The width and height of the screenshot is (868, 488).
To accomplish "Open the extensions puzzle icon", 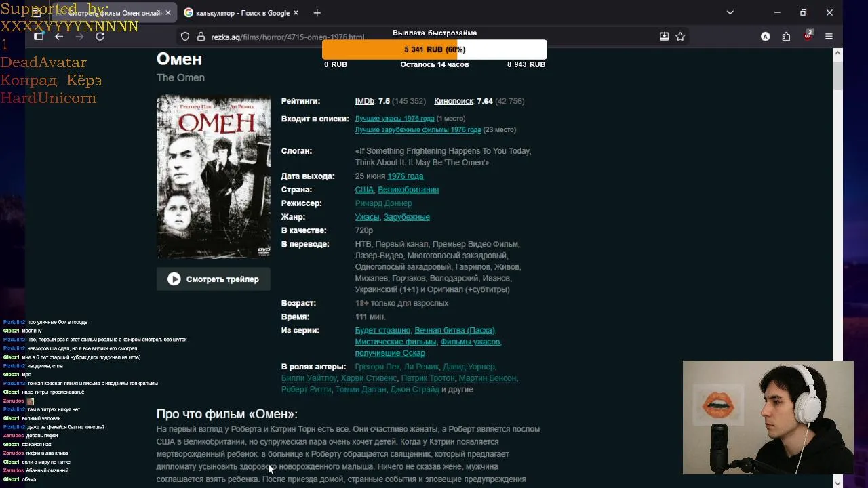I will [x=786, y=37].
